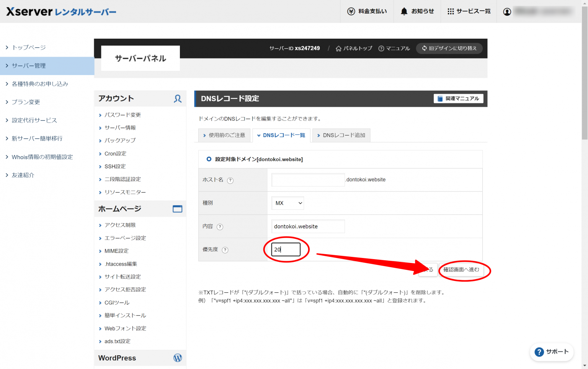Open the help icon beside 優先度
This screenshot has height=369, width=588.
(x=225, y=250)
